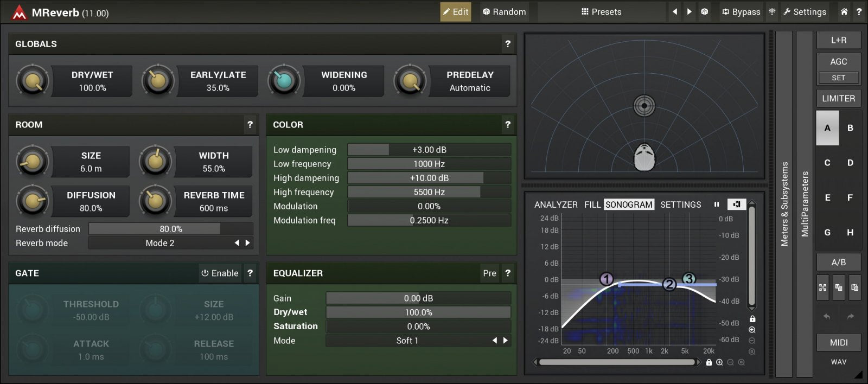868x384 pixels.
Task: Open help for the Color section
Action: 508,124
